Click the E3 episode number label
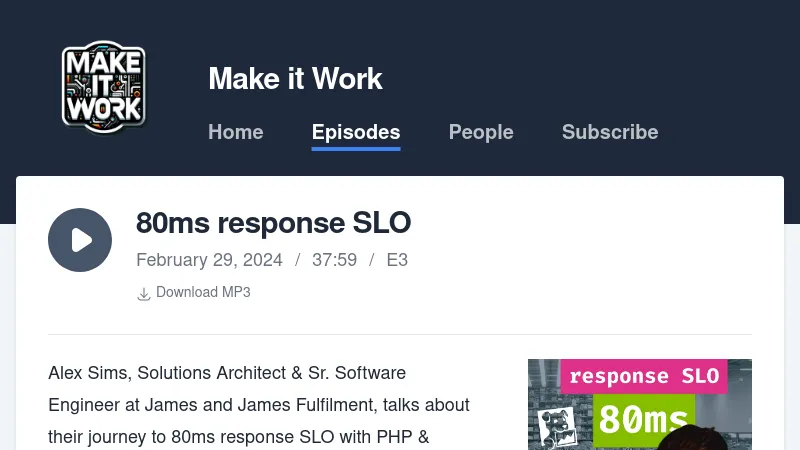The image size is (800, 450). pyautogui.click(x=397, y=260)
